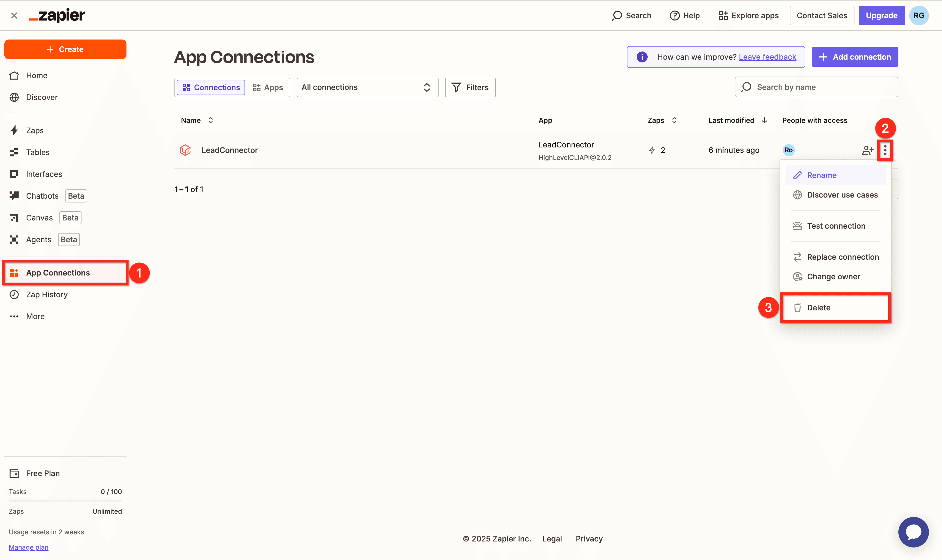The width and height of the screenshot is (942, 560).
Task: Open the Filters button
Action: 470,87
